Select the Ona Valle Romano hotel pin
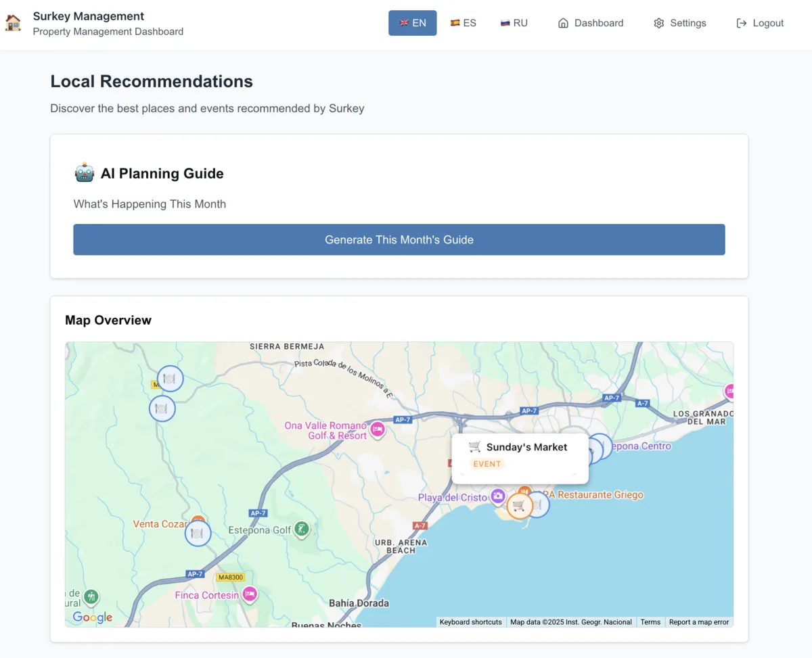Screen dimensions: 812x658 click(x=378, y=429)
